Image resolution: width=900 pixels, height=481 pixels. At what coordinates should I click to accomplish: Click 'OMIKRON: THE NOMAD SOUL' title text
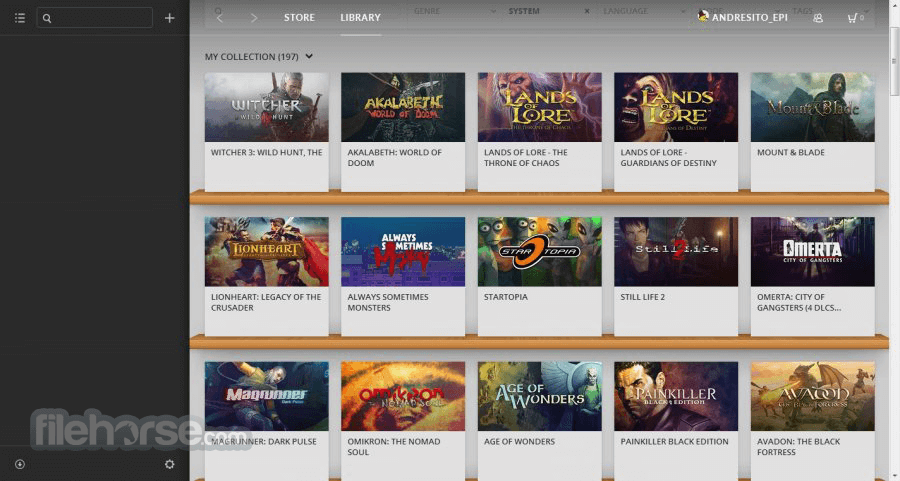(x=394, y=447)
